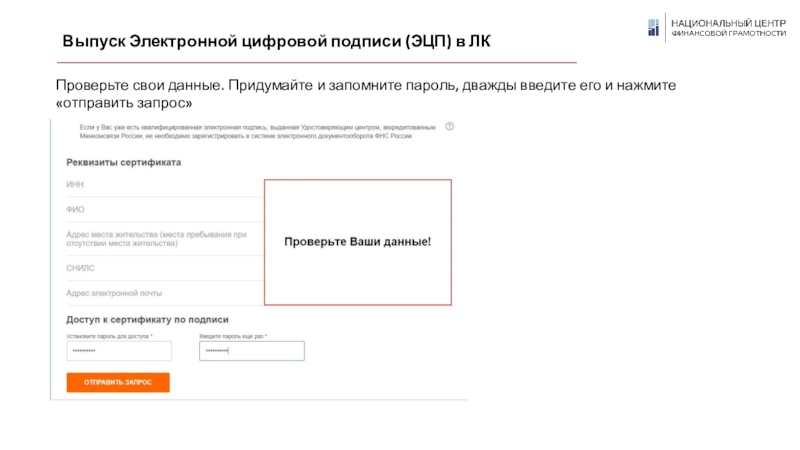Click the question mark help icon
This screenshot has height=450, width=800.
tap(449, 127)
